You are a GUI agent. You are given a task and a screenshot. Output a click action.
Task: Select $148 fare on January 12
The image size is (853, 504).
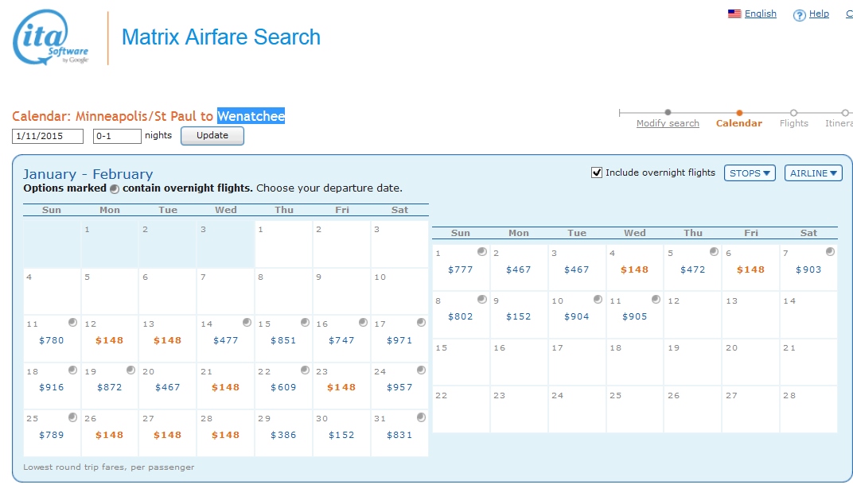(110, 340)
